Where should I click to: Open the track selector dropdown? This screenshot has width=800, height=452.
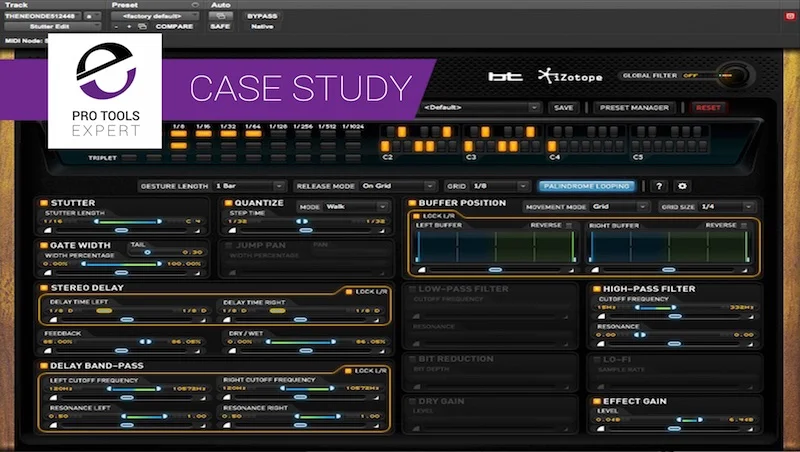tap(43, 16)
